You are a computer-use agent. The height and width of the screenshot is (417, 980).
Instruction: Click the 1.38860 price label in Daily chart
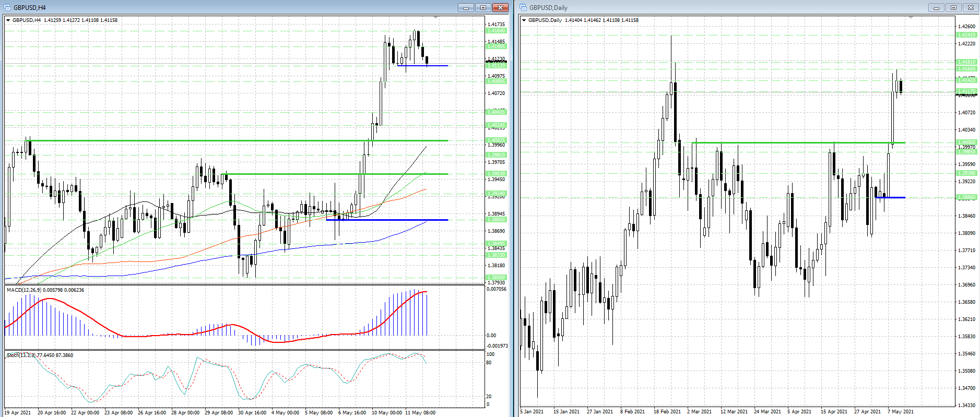coord(966,197)
